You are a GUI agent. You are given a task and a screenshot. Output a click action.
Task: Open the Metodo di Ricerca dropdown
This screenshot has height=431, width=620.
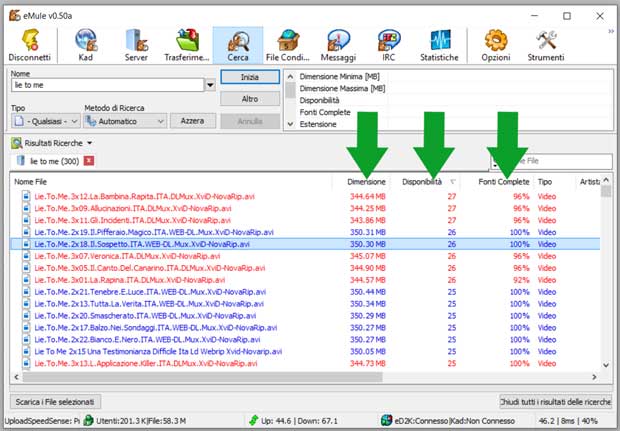[x=125, y=121]
